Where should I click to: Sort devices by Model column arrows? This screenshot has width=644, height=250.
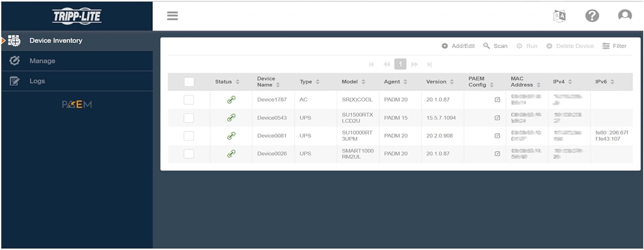point(363,82)
